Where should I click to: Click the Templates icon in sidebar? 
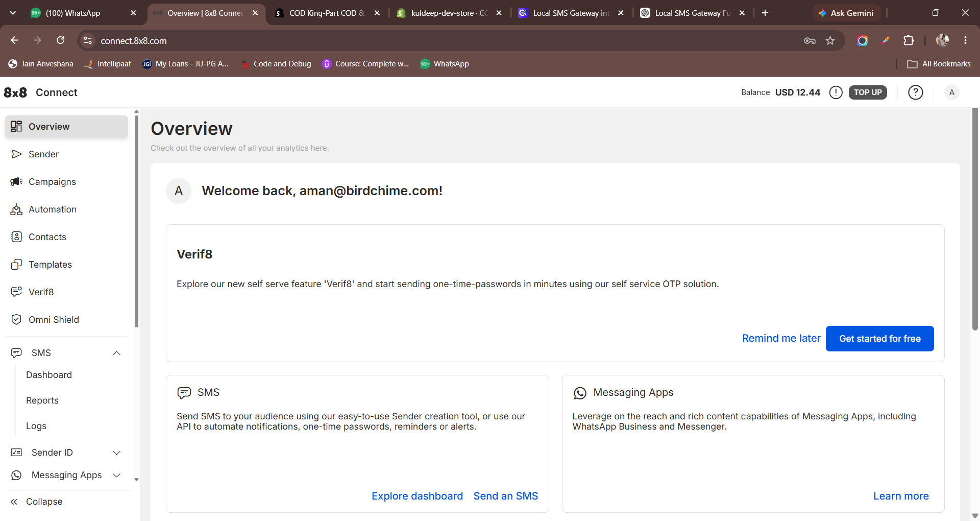tap(16, 265)
